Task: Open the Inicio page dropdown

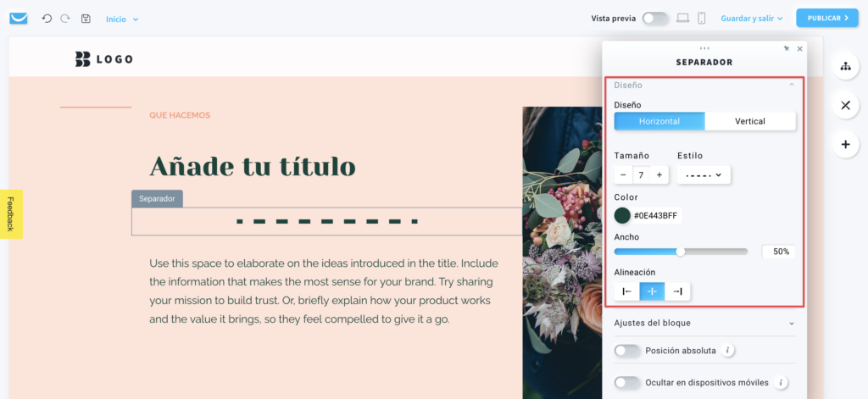Action: tap(122, 19)
